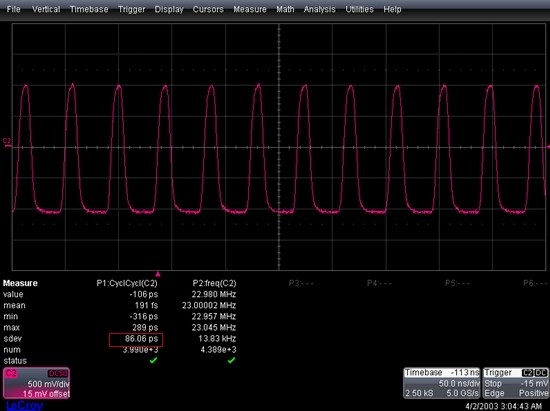
Task: Click the pink trigger position marker below grid
Action: 158,274
